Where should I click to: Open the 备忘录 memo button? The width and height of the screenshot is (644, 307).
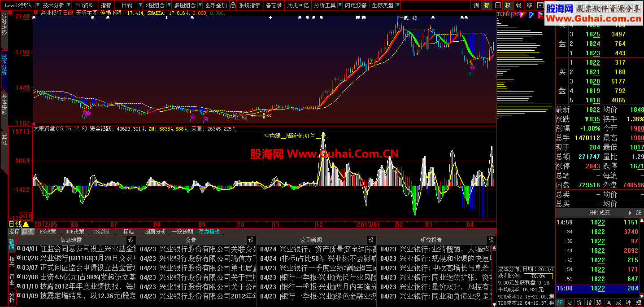pyautogui.click(x=274, y=5)
